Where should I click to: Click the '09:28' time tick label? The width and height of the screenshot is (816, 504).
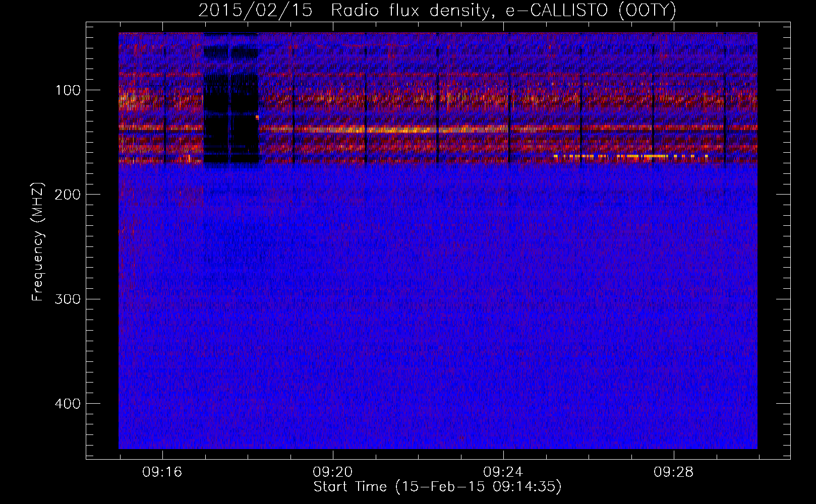[674, 472]
